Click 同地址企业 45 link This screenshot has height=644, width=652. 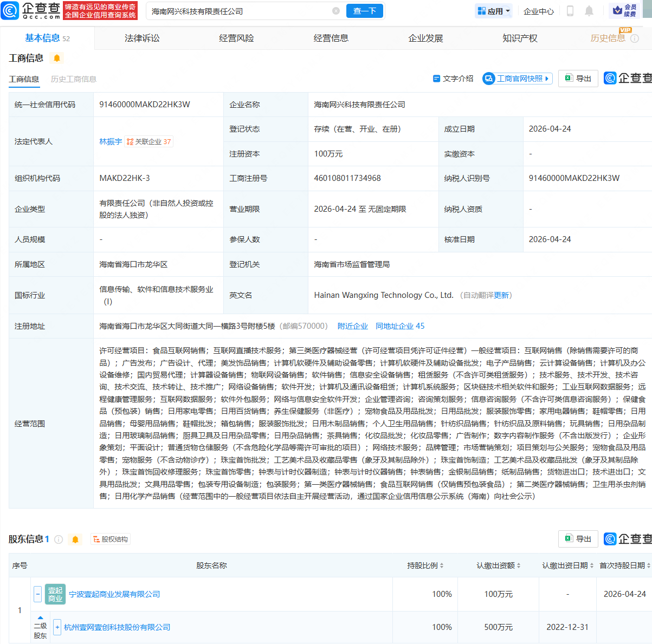[x=400, y=326]
